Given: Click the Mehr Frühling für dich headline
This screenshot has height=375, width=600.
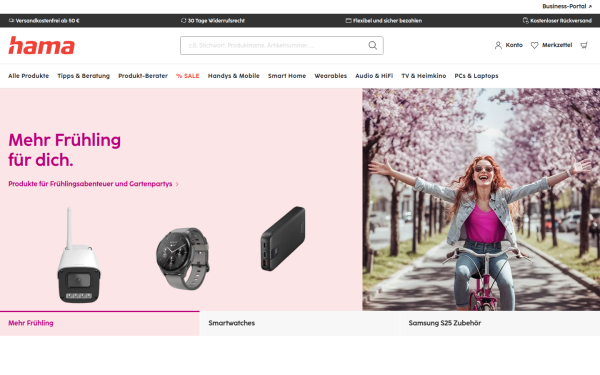Looking at the screenshot, I should pos(64,150).
